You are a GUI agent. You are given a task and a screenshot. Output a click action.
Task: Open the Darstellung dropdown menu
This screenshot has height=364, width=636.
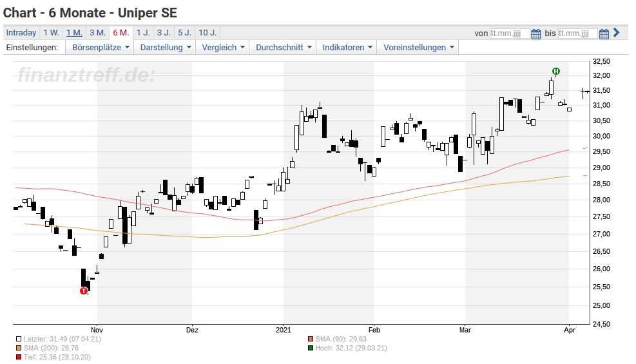(166, 48)
